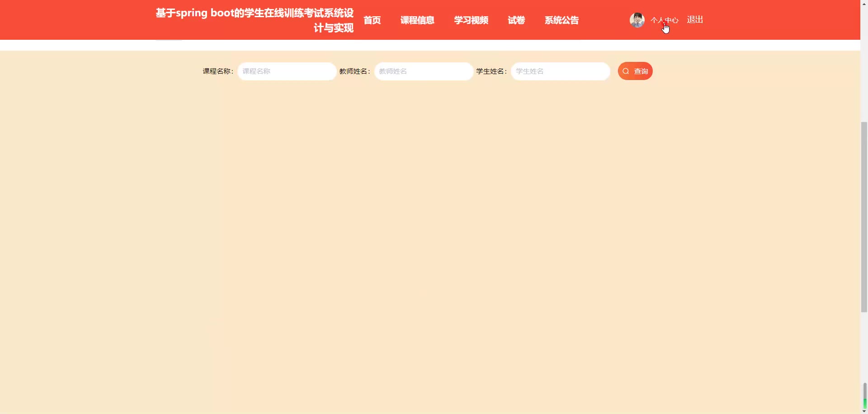Screen dimensions: 868x414
Task: Click the page vertical scrollbar thumb
Action: tap(864, 216)
